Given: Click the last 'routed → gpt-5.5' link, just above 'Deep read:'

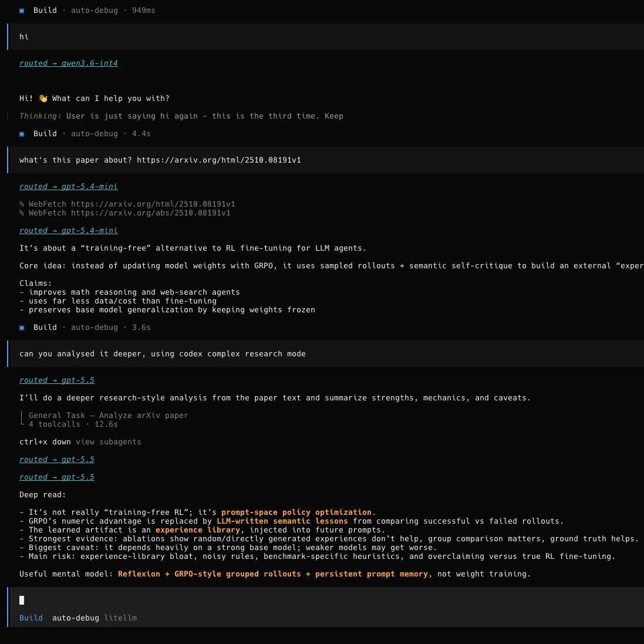Looking at the screenshot, I should (57, 477).
